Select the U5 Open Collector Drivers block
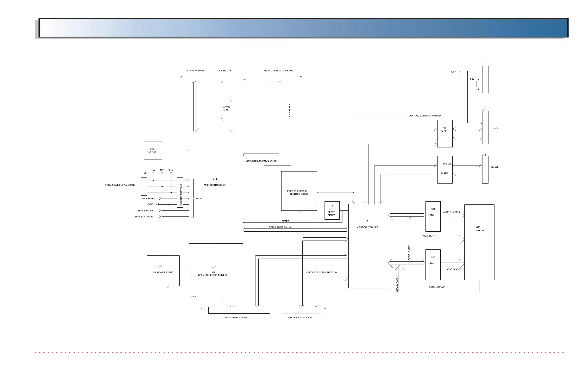The image size is (588, 381). [x=214, y=275]
